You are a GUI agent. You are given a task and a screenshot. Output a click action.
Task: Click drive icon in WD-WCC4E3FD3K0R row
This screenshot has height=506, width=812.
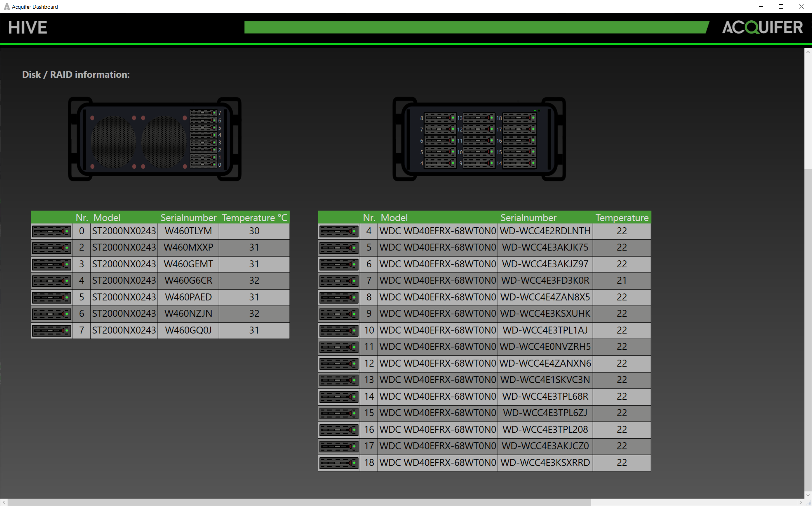pos(339,281)
